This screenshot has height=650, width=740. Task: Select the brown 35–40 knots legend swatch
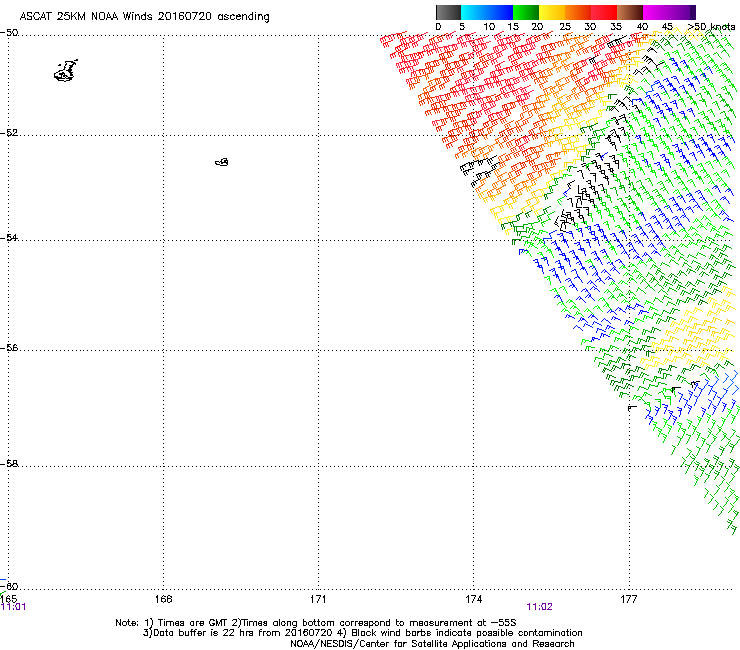point(630,12)
